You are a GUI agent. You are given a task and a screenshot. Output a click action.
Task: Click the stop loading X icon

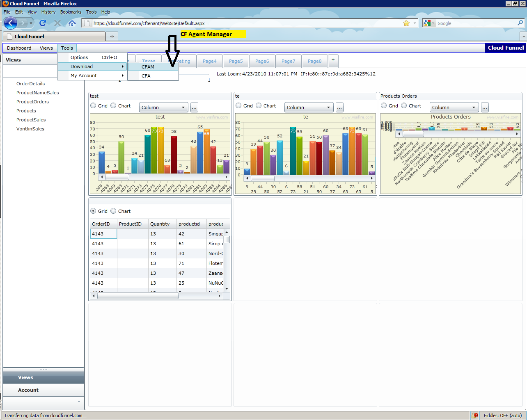point(57,23)
